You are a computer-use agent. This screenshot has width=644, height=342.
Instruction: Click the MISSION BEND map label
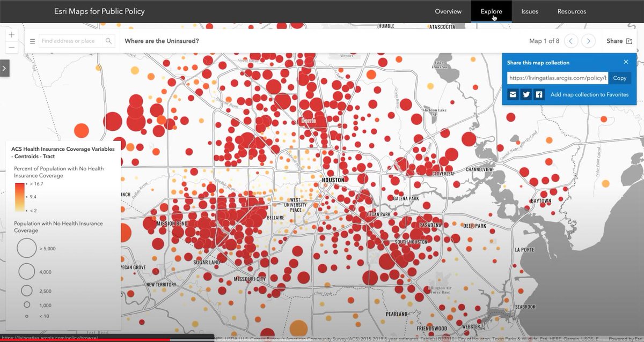coord(173,223)
